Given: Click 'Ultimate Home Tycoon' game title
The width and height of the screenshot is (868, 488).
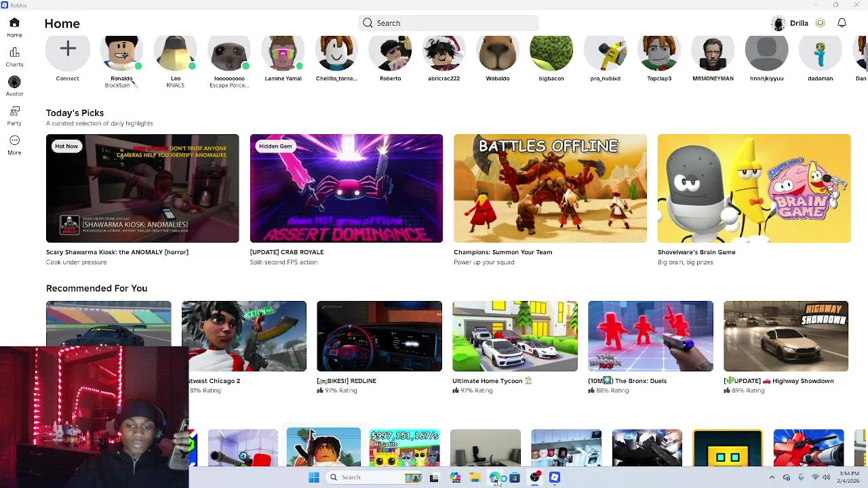Looking at the screenshot, I should (492, 381).
